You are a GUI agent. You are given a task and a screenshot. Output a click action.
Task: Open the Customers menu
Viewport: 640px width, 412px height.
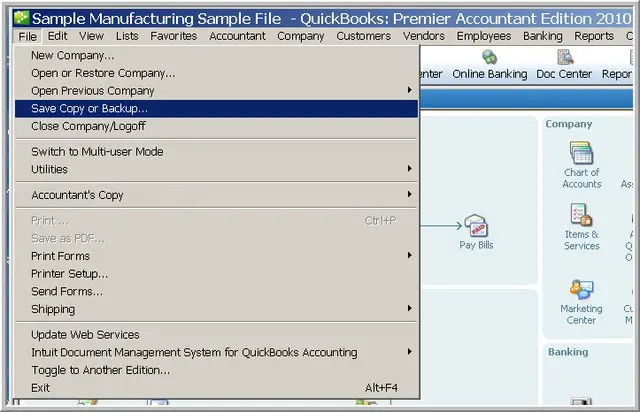(x=363, y=36)
